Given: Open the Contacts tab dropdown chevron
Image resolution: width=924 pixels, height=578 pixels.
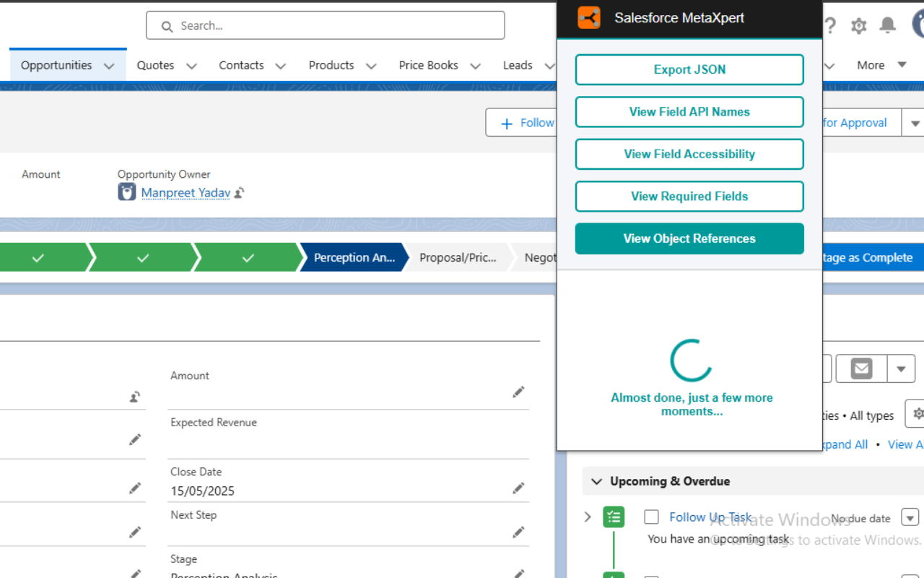Looking at the screenshot, I should click(281, 66).
